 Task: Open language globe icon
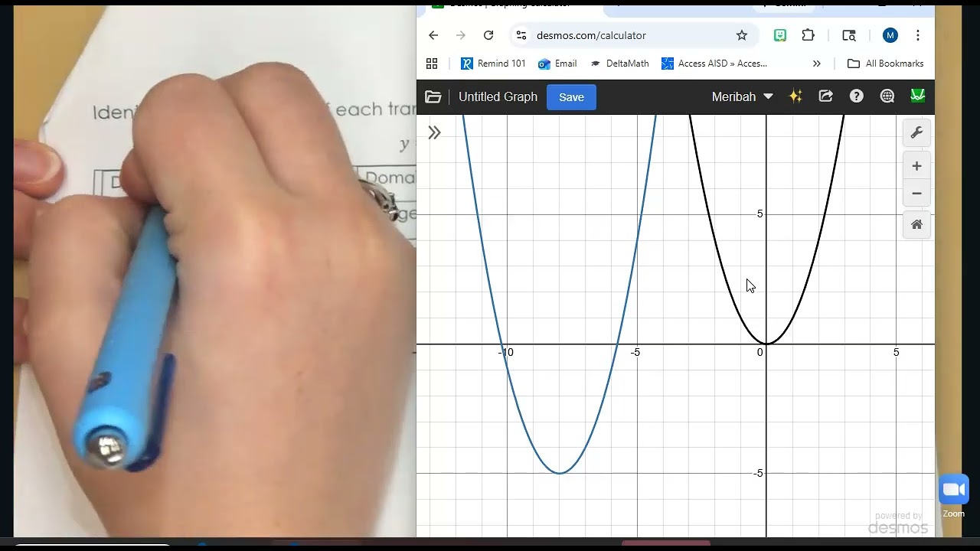pyautogui.click(x=887, y=96)
